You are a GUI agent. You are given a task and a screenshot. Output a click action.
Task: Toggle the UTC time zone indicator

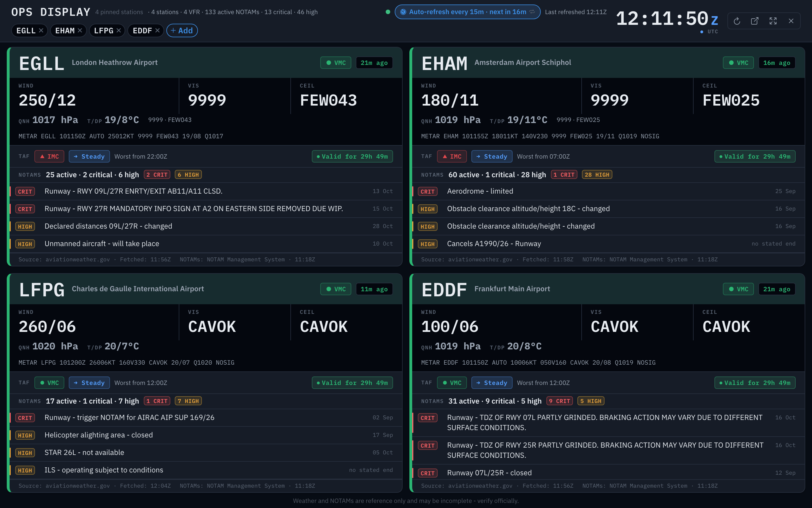(x=709, y=32)
